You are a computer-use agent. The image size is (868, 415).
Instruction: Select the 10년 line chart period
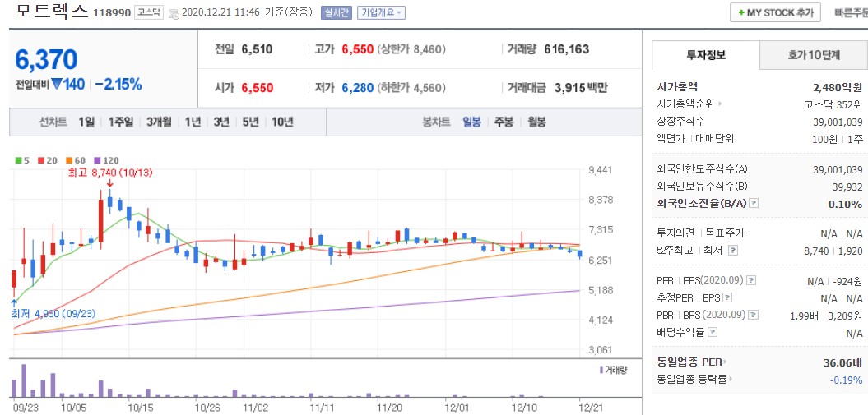pyautogui.click(x=282, y=122)
